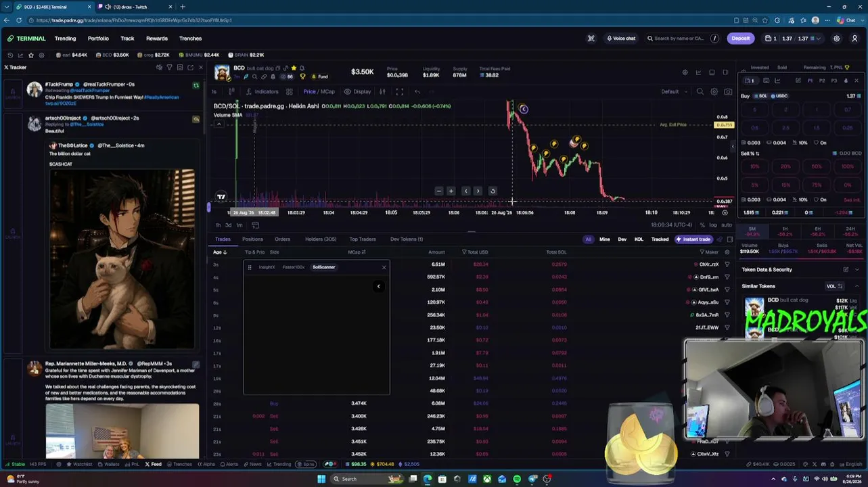Close the SolScanner popup window

tap(384, 267)
